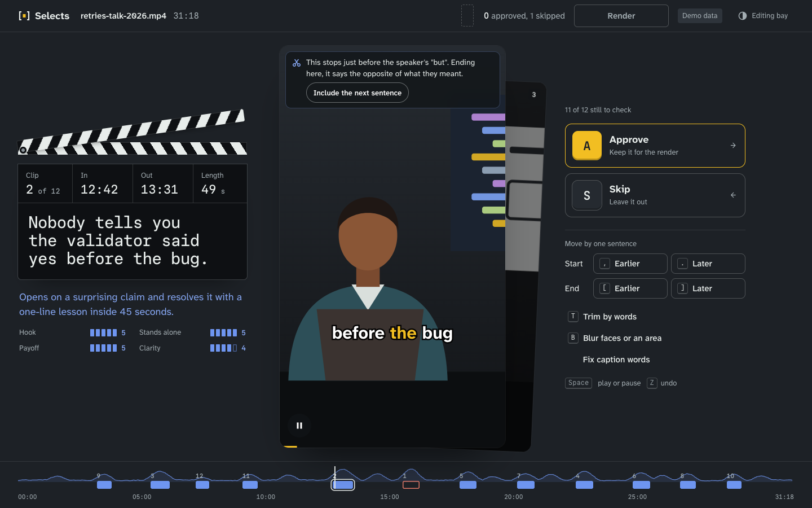Select clip 3 marker on timeline
This screenshot has height=508, width=812.
tap(160, 485)
